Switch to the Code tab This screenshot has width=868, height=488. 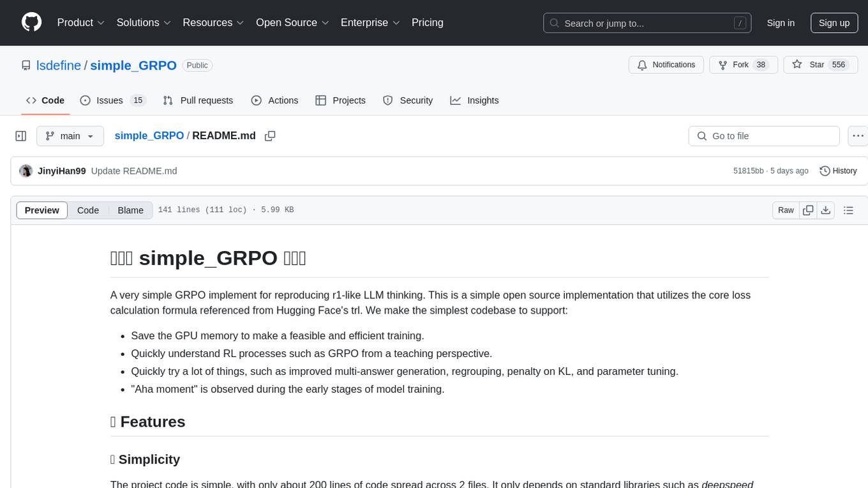(45, 100)
